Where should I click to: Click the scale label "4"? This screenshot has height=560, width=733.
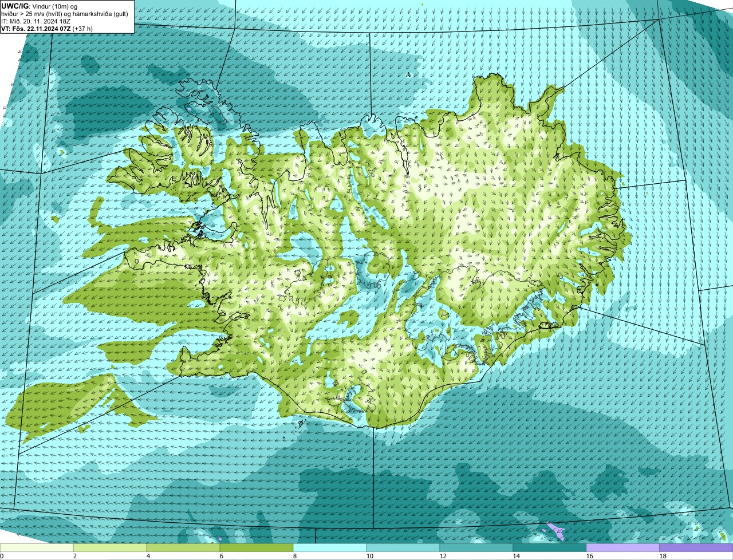148,556
